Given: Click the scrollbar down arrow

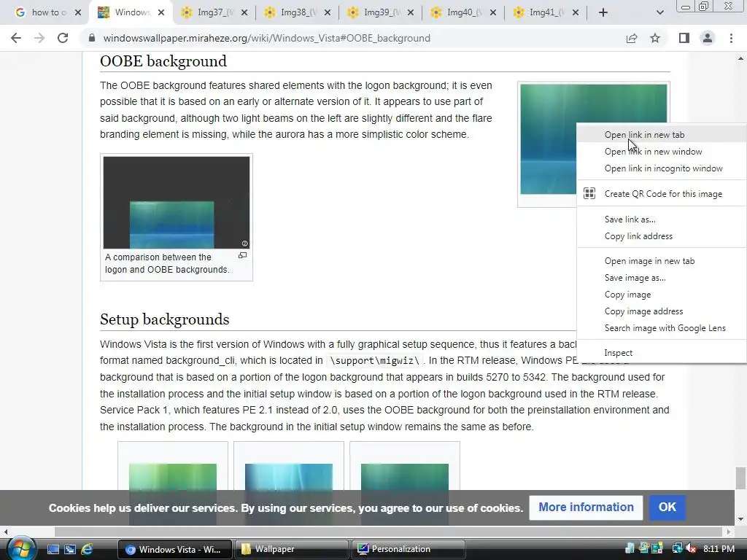Looking at the screenshot, I should (740, 519).
